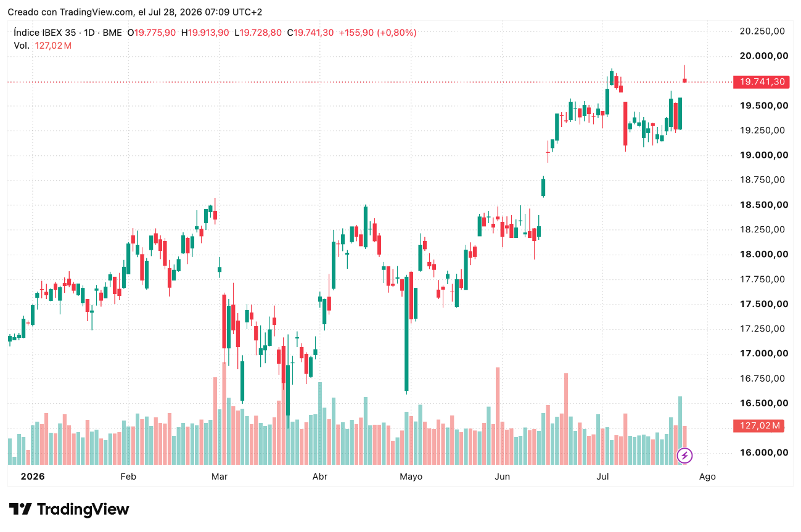Click the 2026 year label on time axis

pyautogui.click(x=33, y=477)
